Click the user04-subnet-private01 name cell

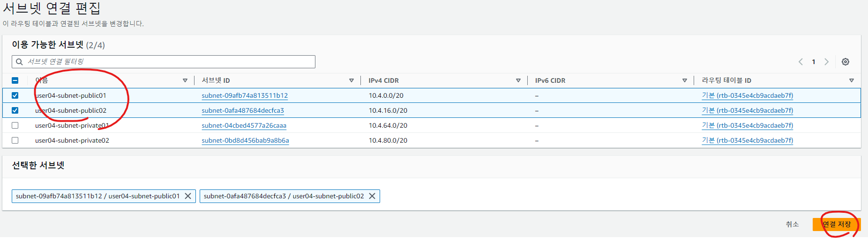click(x=72, y=125)
